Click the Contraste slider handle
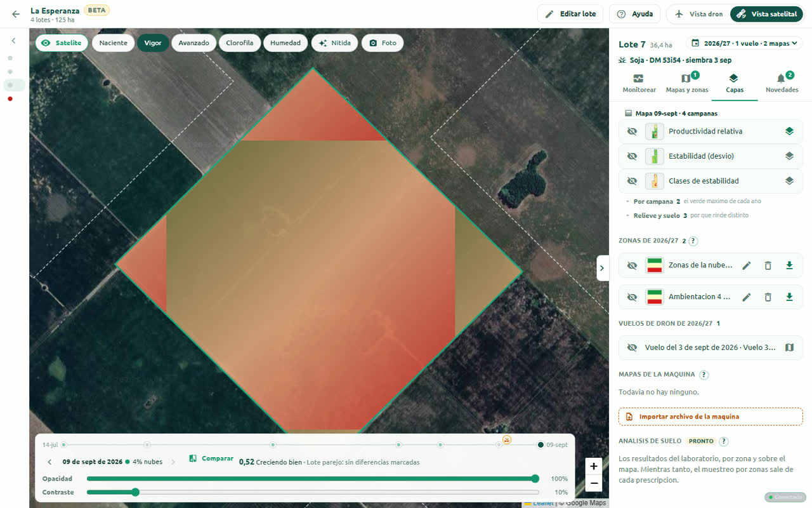 135,492
